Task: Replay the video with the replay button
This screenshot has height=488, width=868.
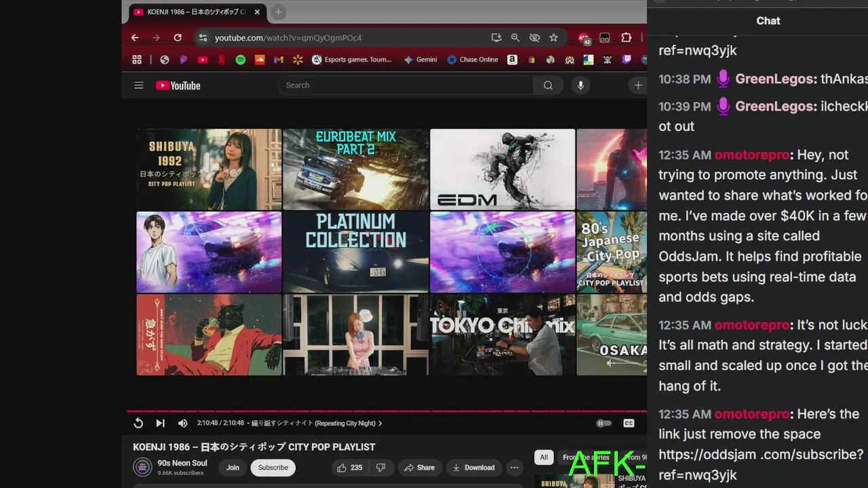Action: pyautogui.click(x=138, y=423)
